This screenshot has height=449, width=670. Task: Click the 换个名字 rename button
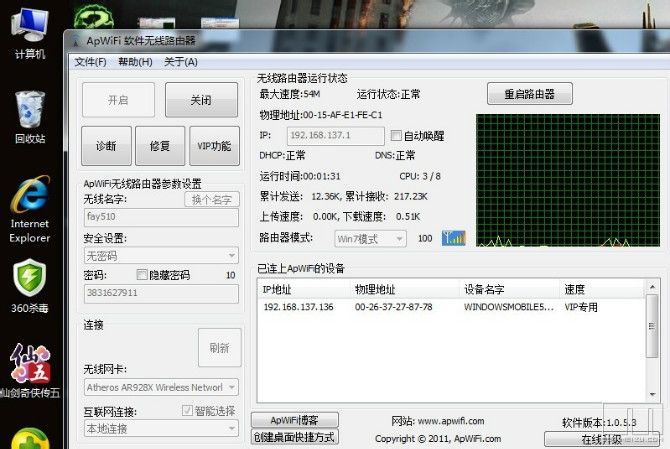pos(212,200)
